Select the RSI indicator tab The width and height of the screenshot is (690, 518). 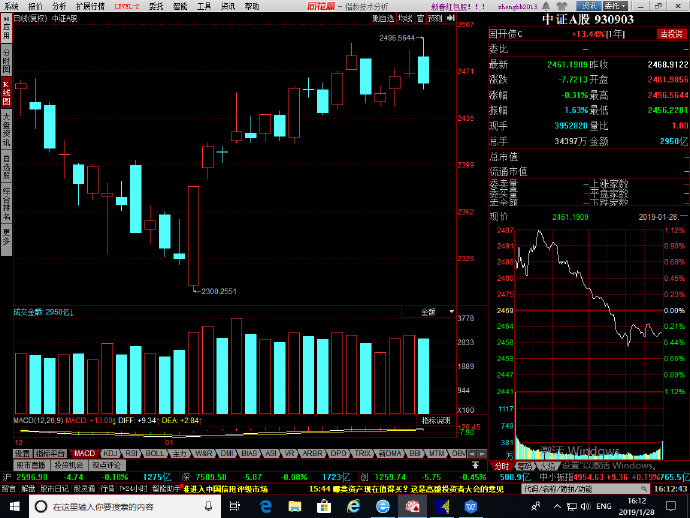132,453
